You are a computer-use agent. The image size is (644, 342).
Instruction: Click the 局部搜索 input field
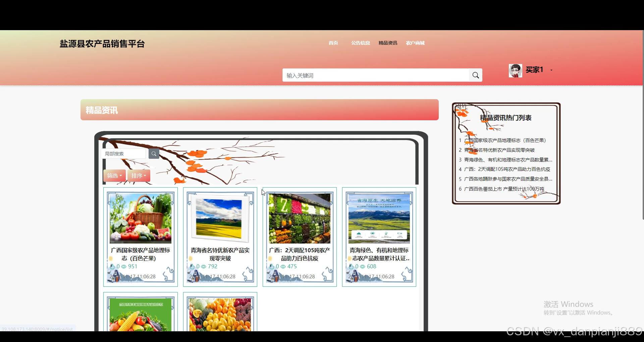(124, 154)
